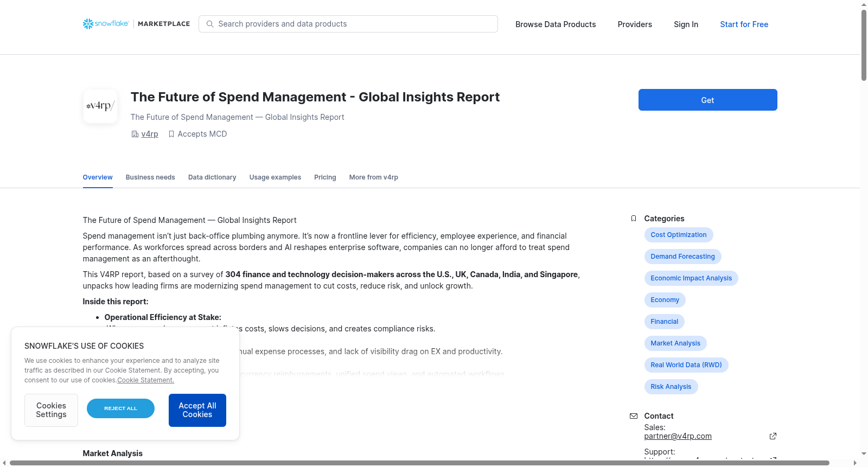
Task: Open the Pricing tab
Action: click(x=325, y=177)
